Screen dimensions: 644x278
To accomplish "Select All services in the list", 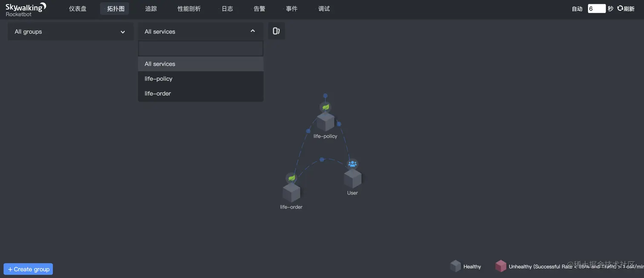I will pyautogui.click(x=201, y=64).
